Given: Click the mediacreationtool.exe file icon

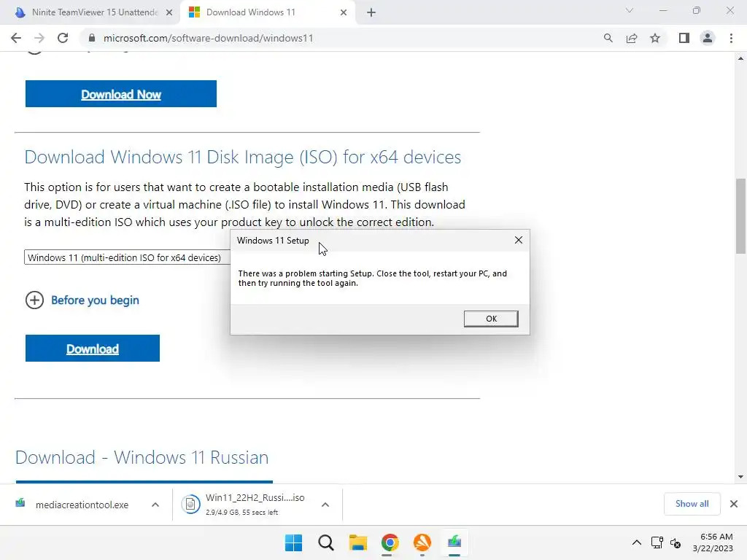Looking at the screenshot, I should click(x=20, y=503).
